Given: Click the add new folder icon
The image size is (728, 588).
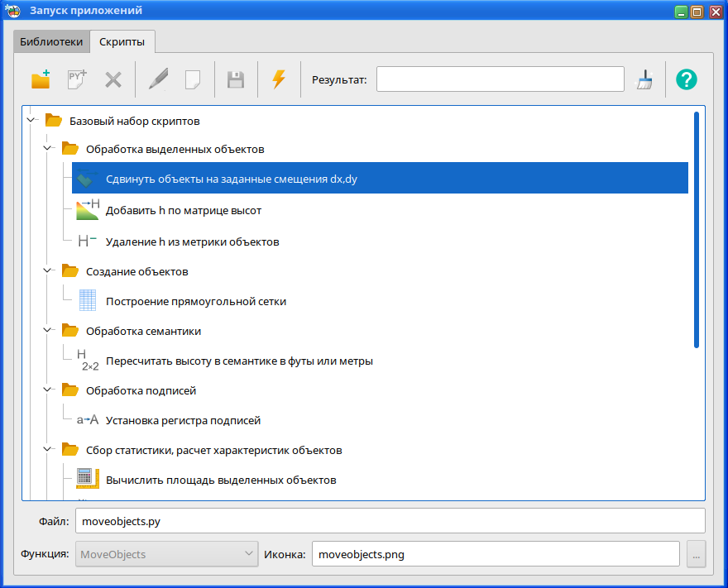Looking at the screenshot, I should (x=41, y=79).
